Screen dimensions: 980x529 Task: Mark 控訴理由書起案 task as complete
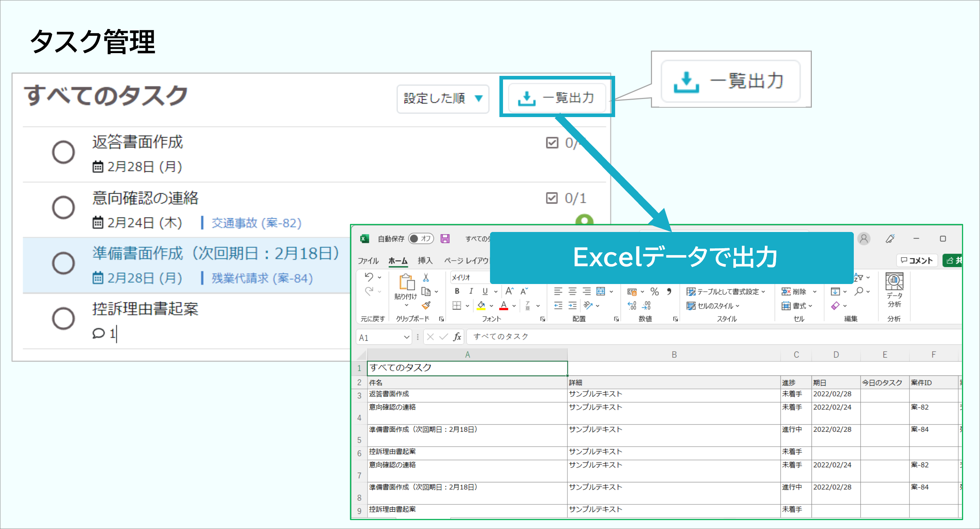(x=64, y=318)
